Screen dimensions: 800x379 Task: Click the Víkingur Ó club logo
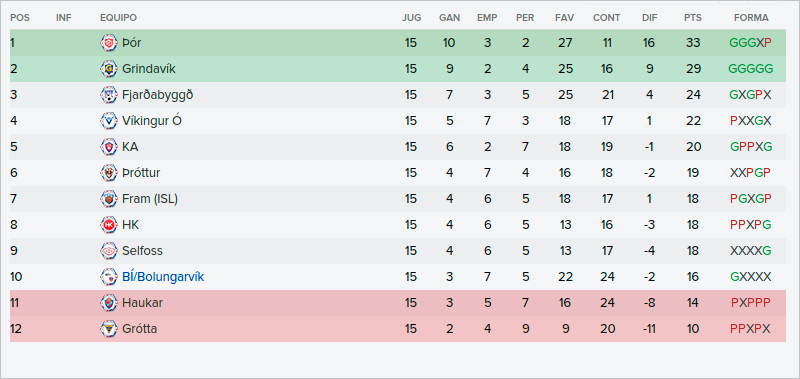[109, 121]
